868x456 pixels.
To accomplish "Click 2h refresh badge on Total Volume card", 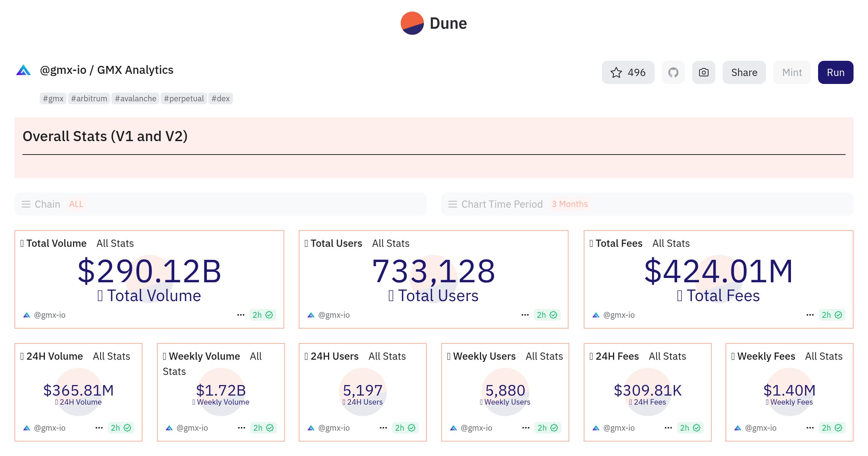I will click(x=263, y=315).
